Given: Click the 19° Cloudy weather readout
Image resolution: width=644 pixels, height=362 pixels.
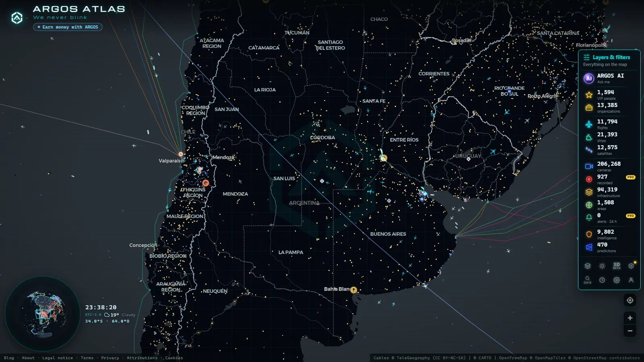Looking at the screenshot, I should tap(120, 315).
